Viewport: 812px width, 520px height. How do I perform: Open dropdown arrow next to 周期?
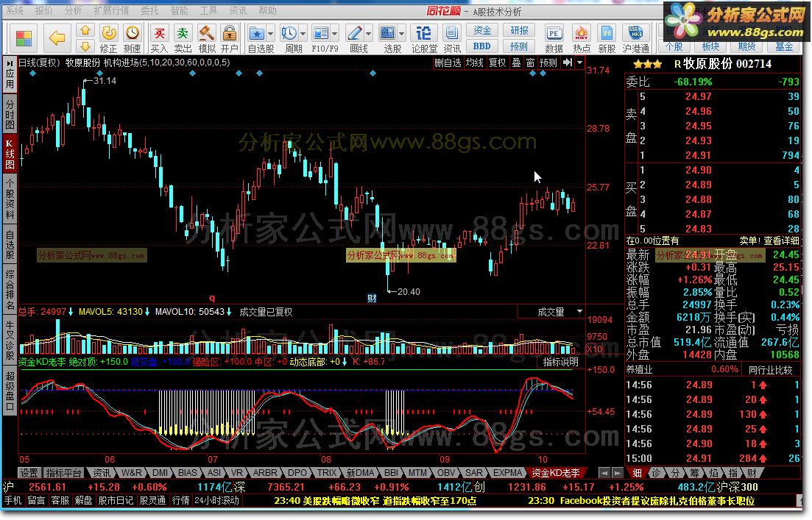(303, 34)
